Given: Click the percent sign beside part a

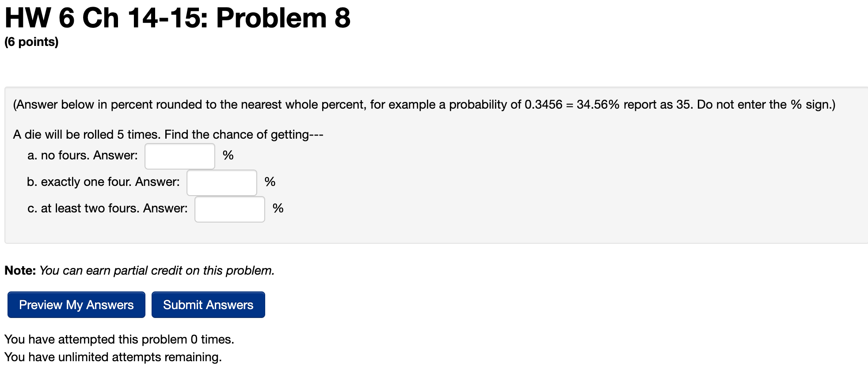Looking at the screenshot, I should pos(228,155).
